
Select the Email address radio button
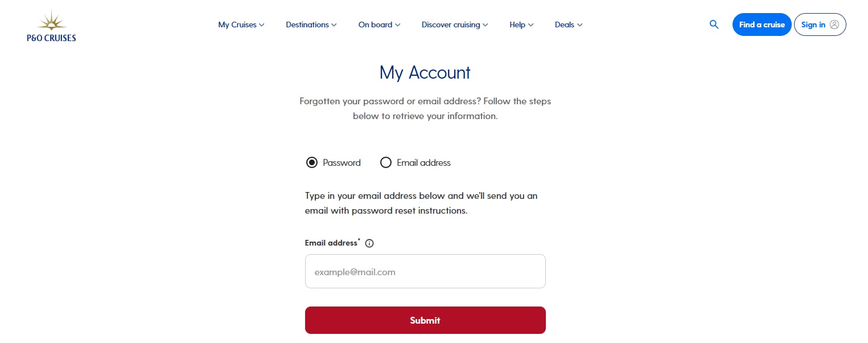pyautogui.click(x=386, y=162)
